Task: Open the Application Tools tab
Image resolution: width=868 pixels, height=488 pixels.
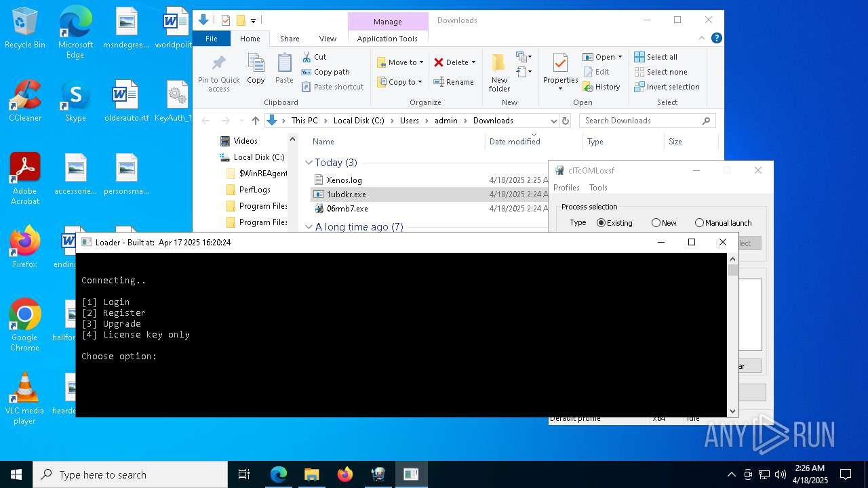Action: 387,39
